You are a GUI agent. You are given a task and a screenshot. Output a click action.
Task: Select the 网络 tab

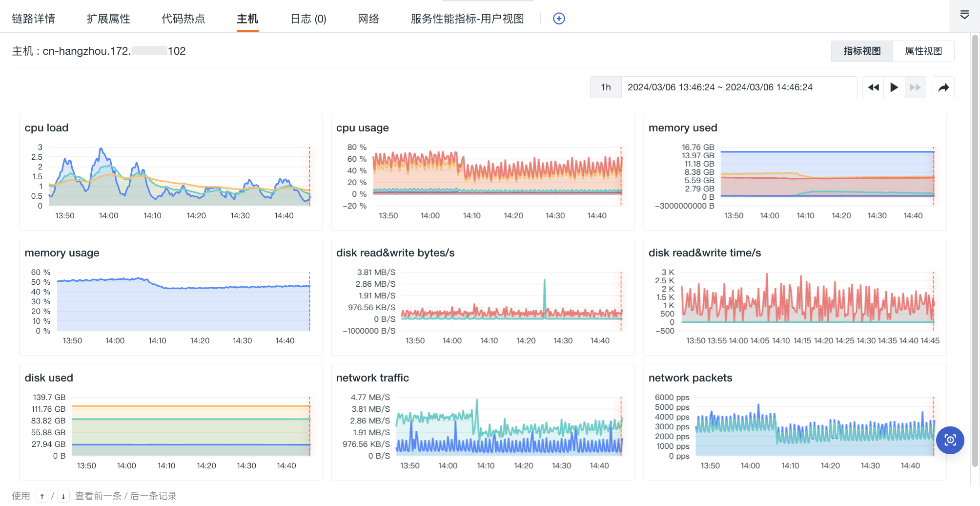point(368,19)
